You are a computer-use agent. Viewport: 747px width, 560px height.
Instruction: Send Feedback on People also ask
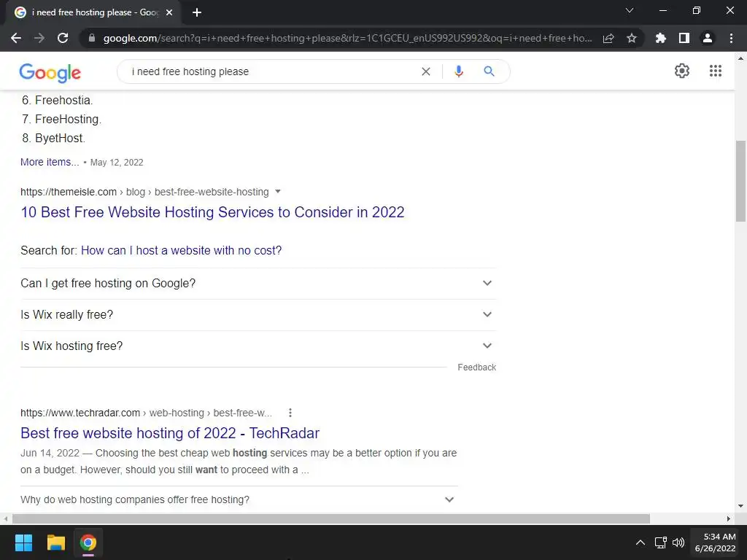click(x=477, y=367)
